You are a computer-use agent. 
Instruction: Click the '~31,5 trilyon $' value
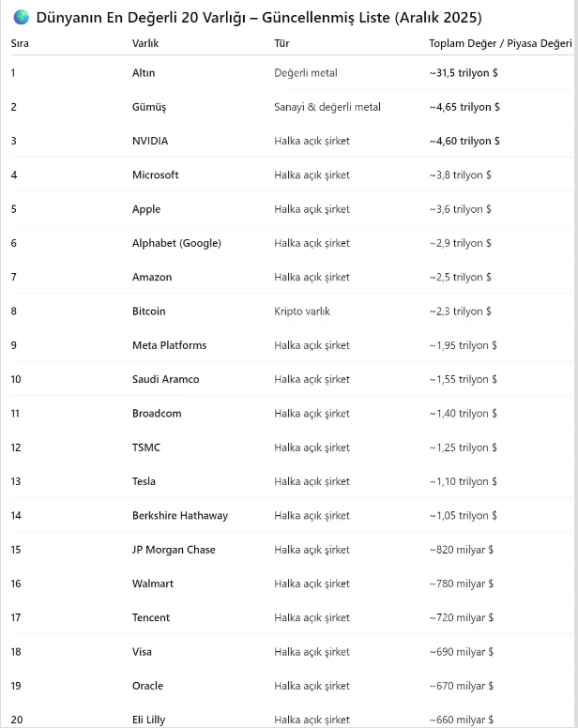click(x=464, y=72)
